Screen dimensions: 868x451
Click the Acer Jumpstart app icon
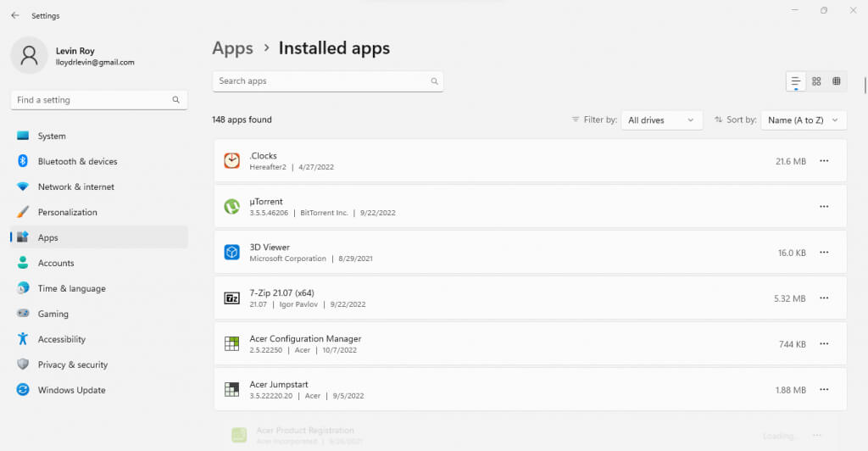point(231,390)
